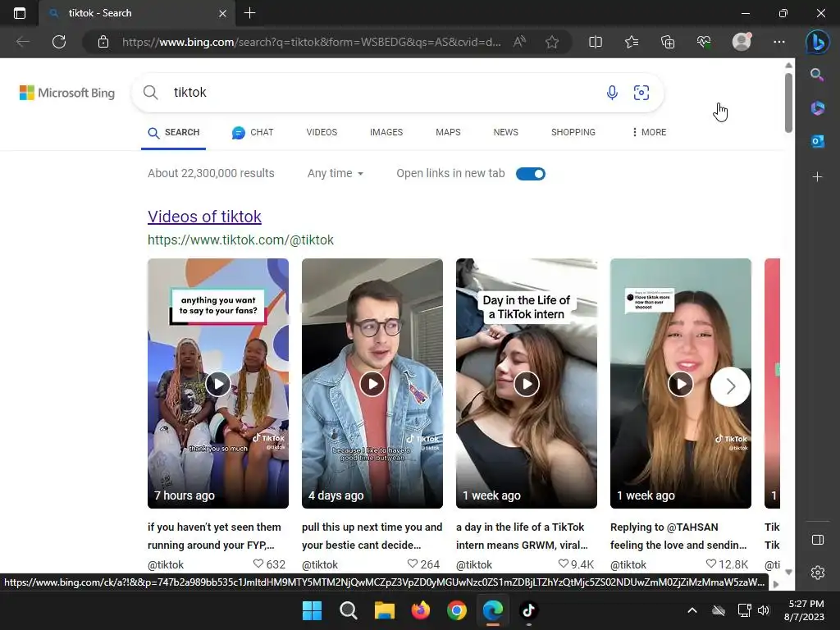Open Edge settings and more menu
This screenshot has height=630, width=840.
click(x=779, y=42)
